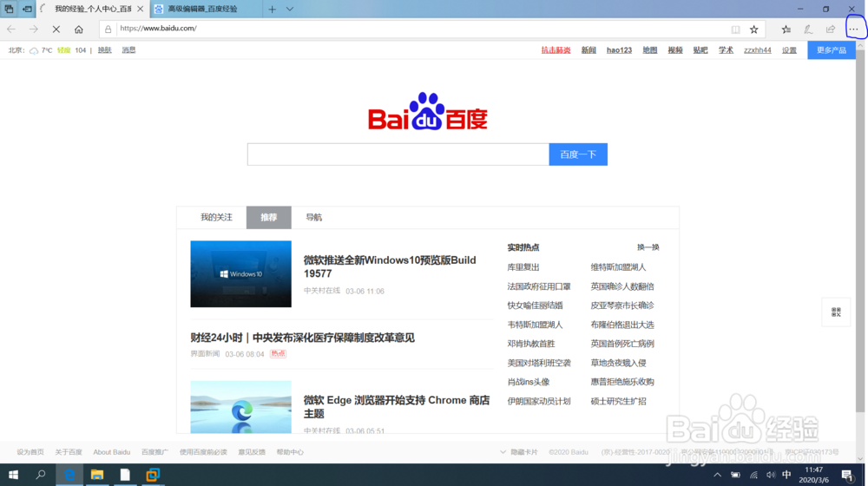Open reading view icon in address bar
The height and width of the screenshot is (486, 868).
pyautogui.click(x=735, y=30)
